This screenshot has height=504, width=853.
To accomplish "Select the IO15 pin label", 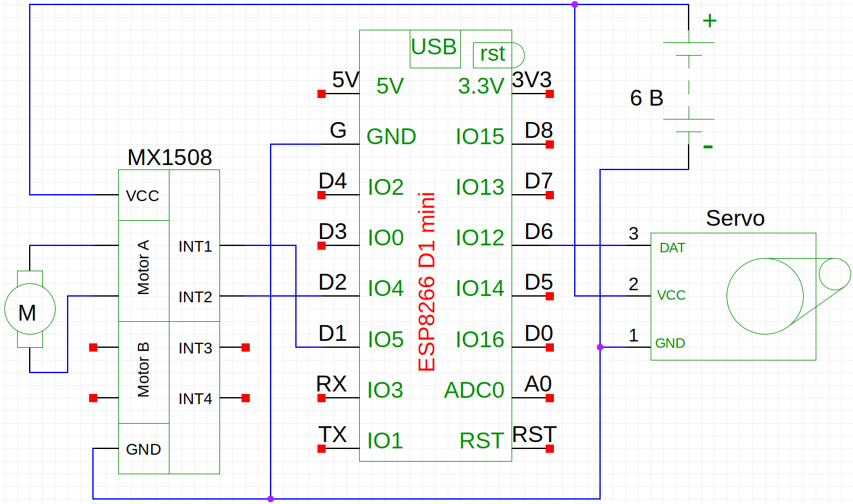I will 481,137.
